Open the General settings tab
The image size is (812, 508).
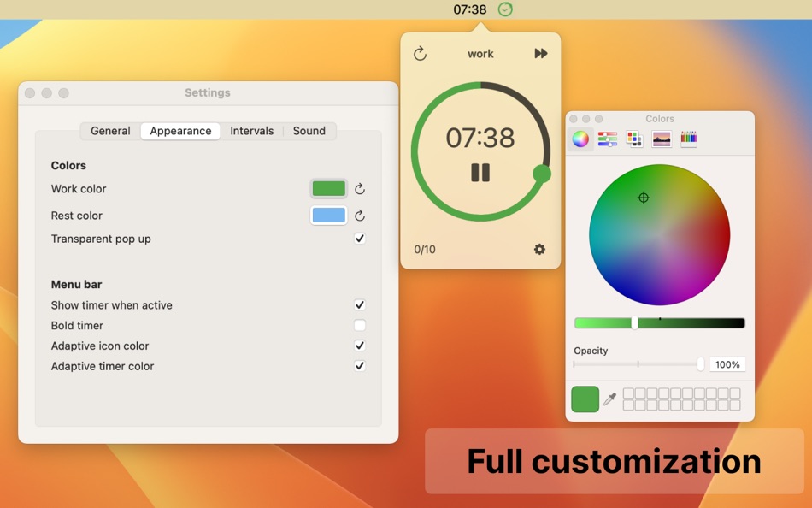110,131
